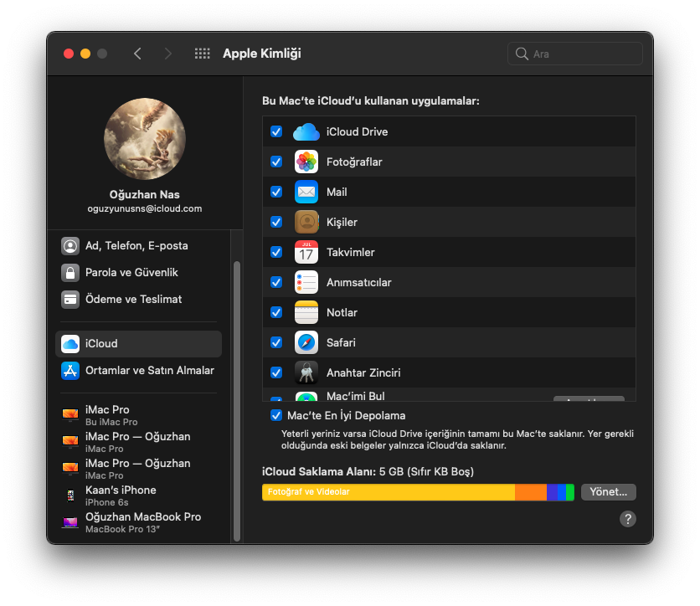Image resolution: width=700 pixels, height=606 pixels.
Task: Open Ad, Telefon, E-posta section
Action: 138,246
